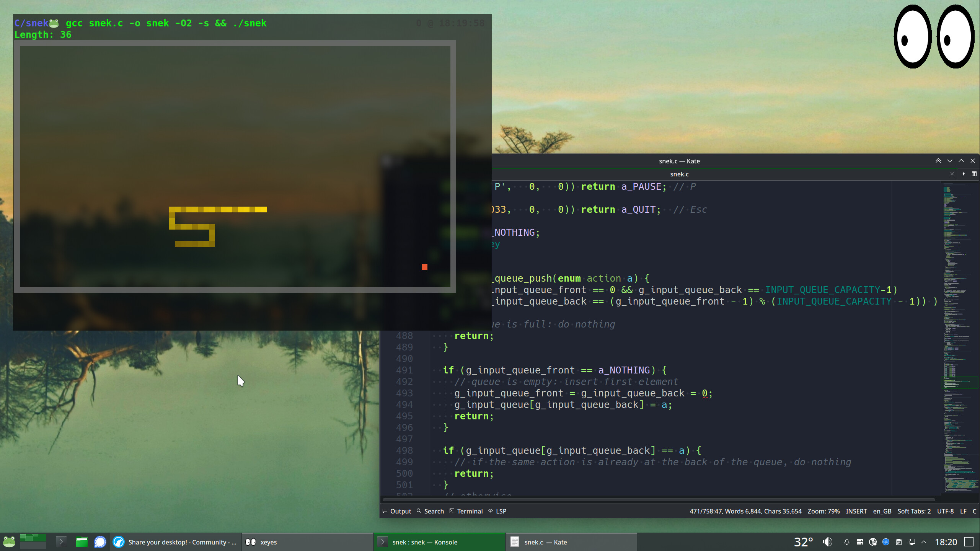Click the 'Length: 36' text in Konsole
Screen dimensions: 980x551
[43, 35]
